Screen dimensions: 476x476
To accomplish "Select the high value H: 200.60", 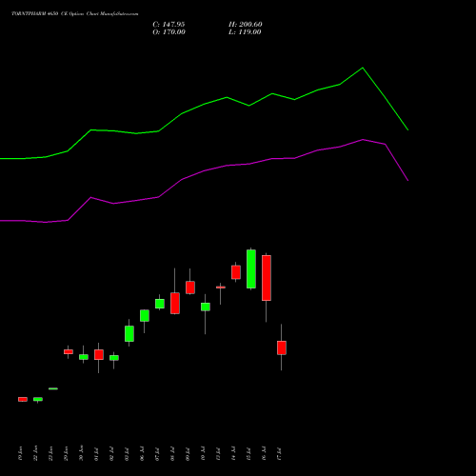I will [x=246, y=25].
